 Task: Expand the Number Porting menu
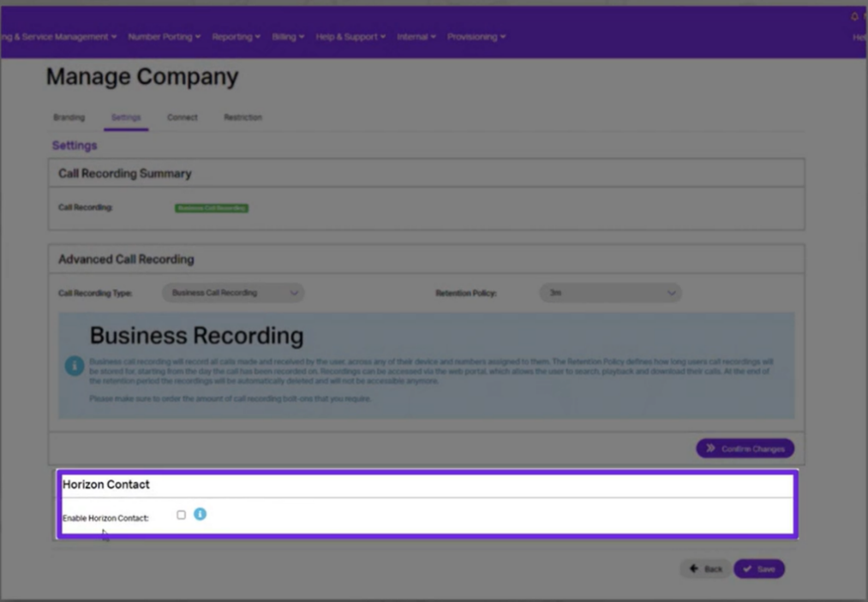coord(165,37)
